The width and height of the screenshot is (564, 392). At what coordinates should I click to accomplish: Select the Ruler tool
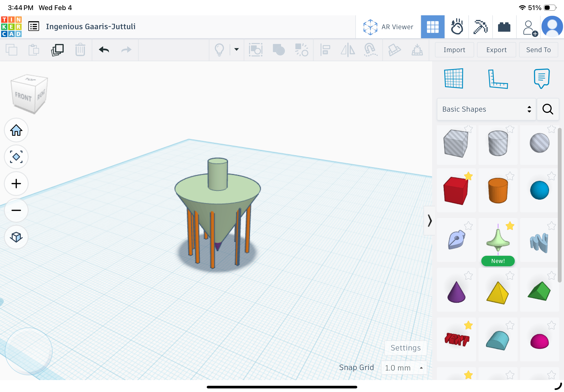click(x=498, y=79)
